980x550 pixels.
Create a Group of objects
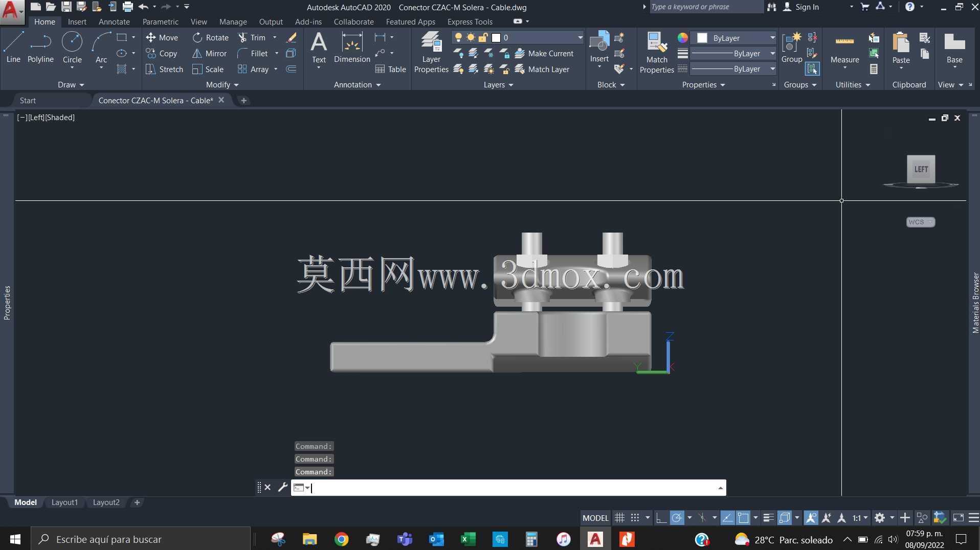[x=792, y=47]
